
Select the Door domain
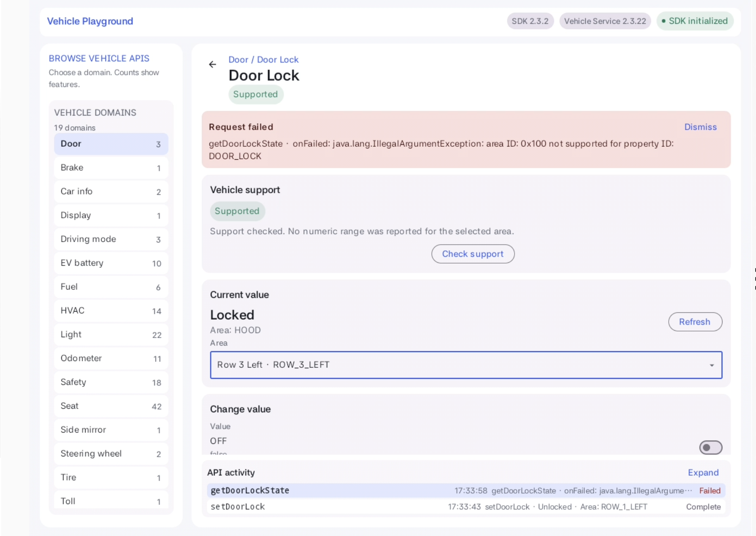[111, 144]
